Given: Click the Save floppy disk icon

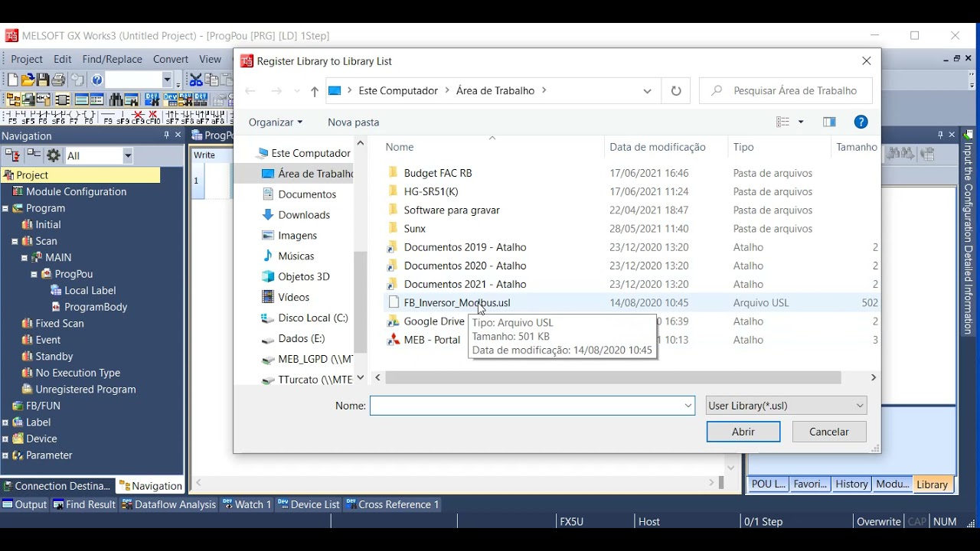Looking at the screenshot, I should 43,80.
